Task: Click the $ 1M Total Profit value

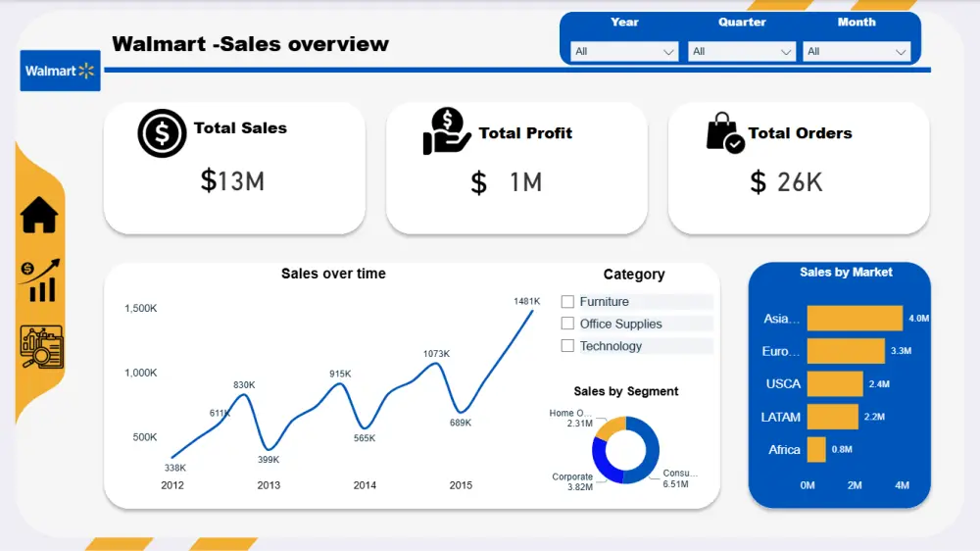Action: [x=507, y=182]
